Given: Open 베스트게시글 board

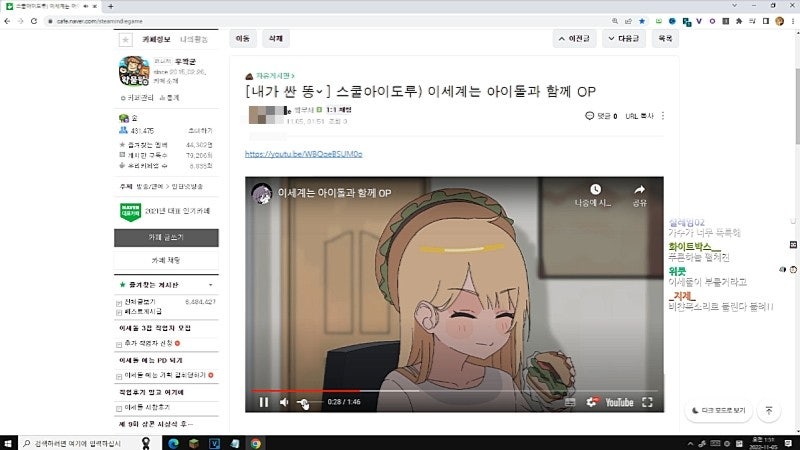Looking at the screenshot, I should coord(143,311).
